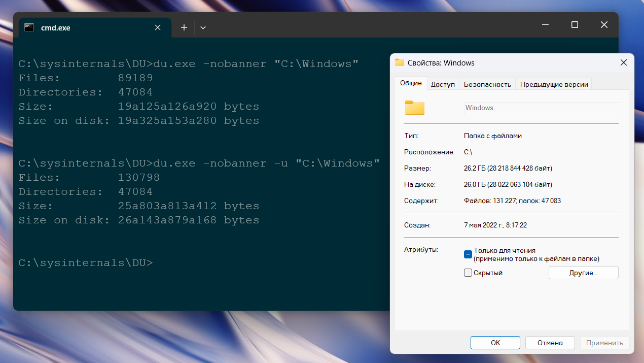Click the Свойства: Windows title text
Viewport: 644px width, 363px height.
(441, 63)
